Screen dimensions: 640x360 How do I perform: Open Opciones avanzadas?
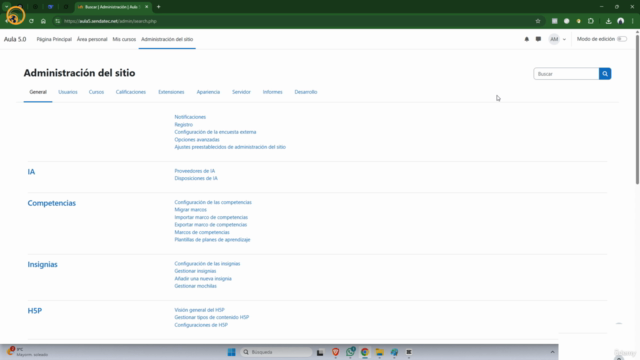[x=197, y=140]
